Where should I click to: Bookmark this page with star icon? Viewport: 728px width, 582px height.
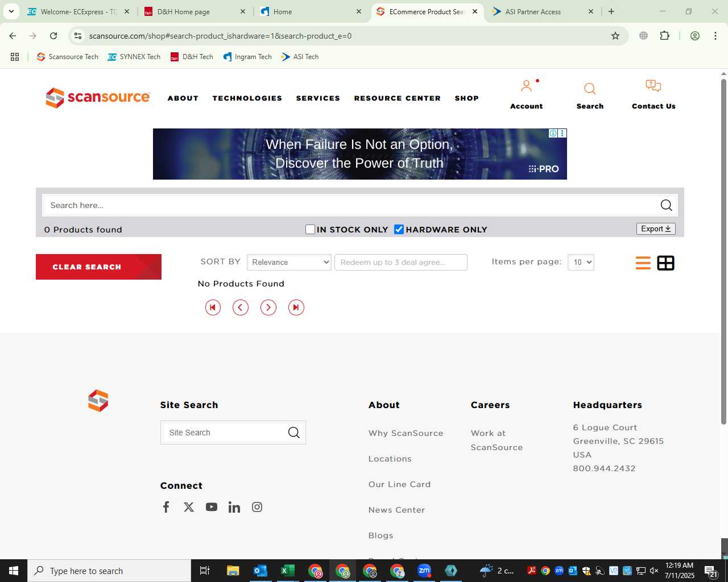pyautogui.click(x=615, y=36)
